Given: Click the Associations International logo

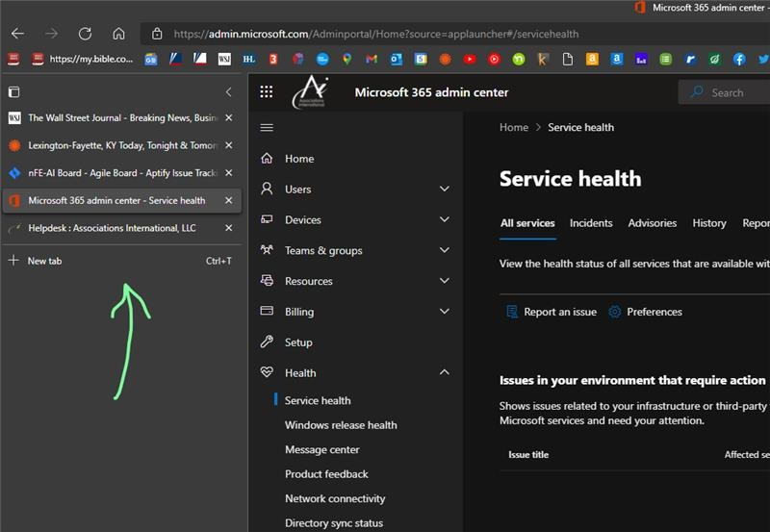Looking at the screenshot, I should click(309, 91).
